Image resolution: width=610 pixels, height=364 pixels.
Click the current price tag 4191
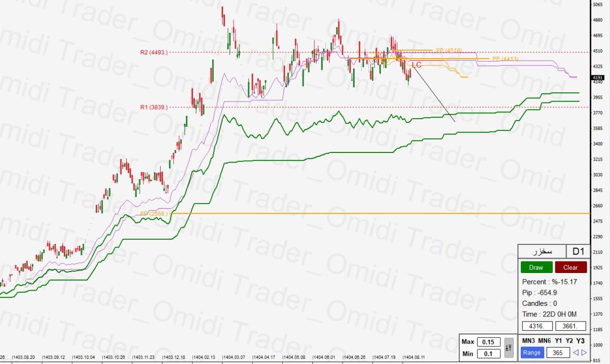click(597, 78)
